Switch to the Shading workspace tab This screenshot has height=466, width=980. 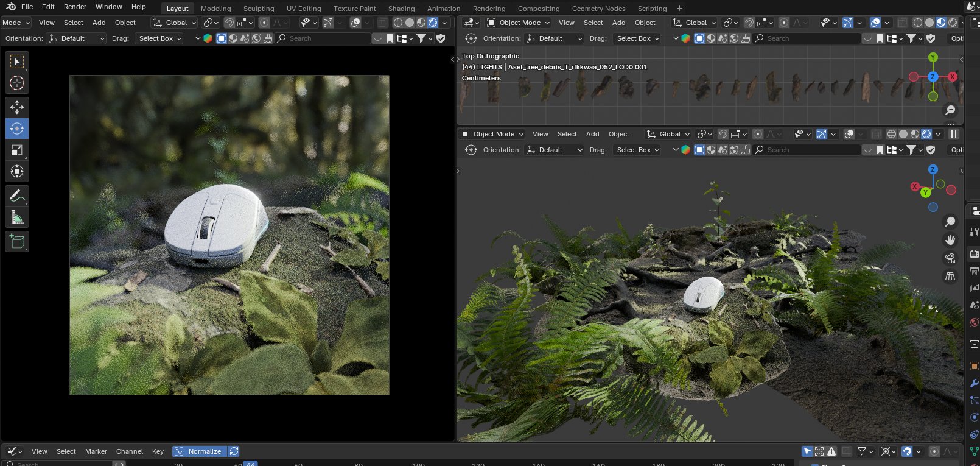click(x=401, y=9)
